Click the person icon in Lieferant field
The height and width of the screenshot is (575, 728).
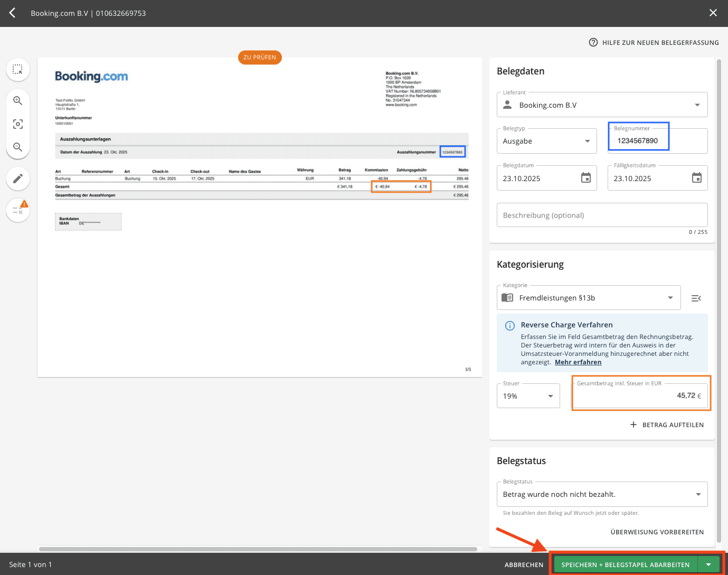pos(507,105)
